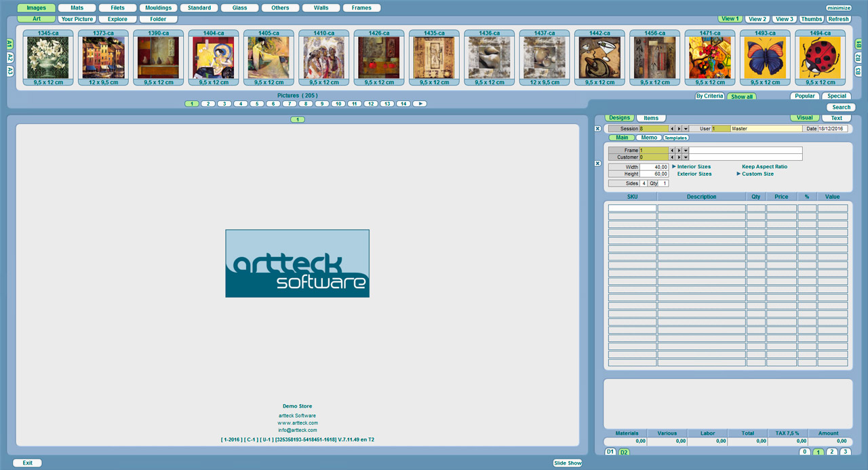This screenshot has width=868, height=470.
Task: Go to next Frame record arrow
Action: tap(679, 151)
